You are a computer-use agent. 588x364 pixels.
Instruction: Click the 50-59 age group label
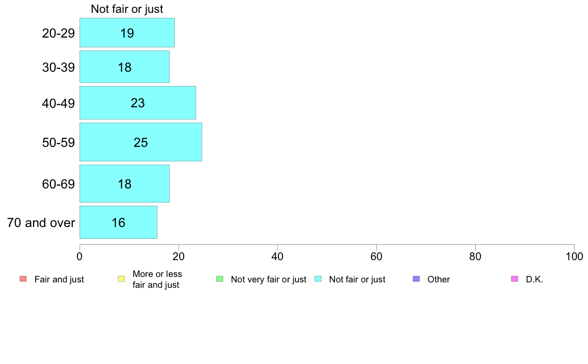58,142
